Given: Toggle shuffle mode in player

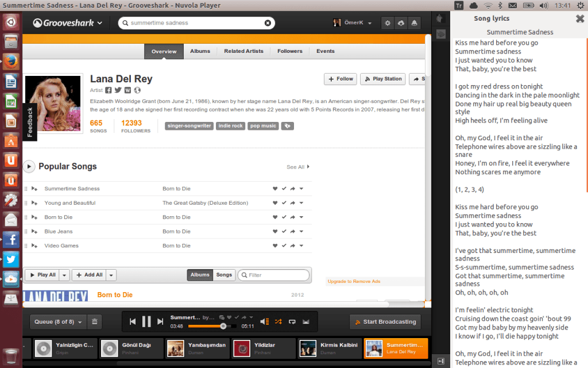Looking at the screenshot, I should click(x=278, y=321).
